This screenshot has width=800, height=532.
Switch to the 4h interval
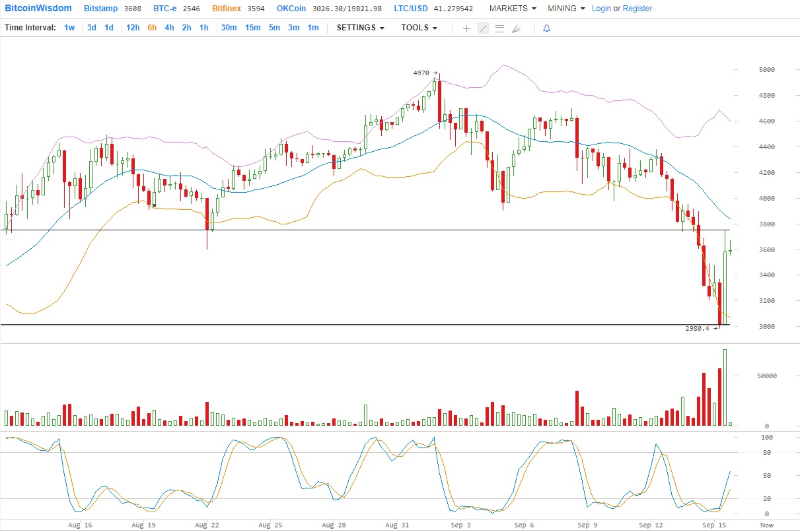click(170, 28)
